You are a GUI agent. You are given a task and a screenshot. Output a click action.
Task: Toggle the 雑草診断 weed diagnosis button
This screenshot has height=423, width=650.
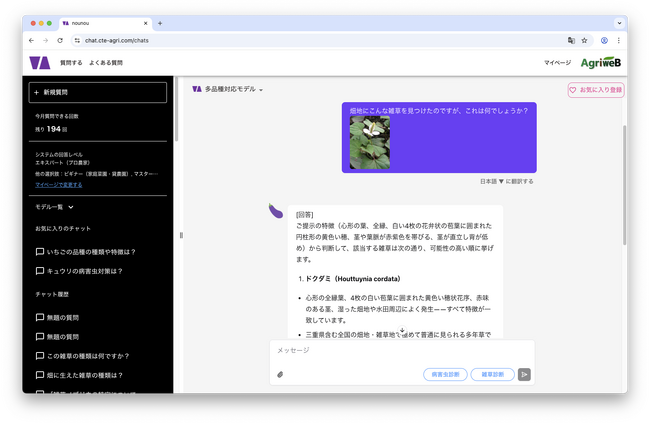(492, 375)
